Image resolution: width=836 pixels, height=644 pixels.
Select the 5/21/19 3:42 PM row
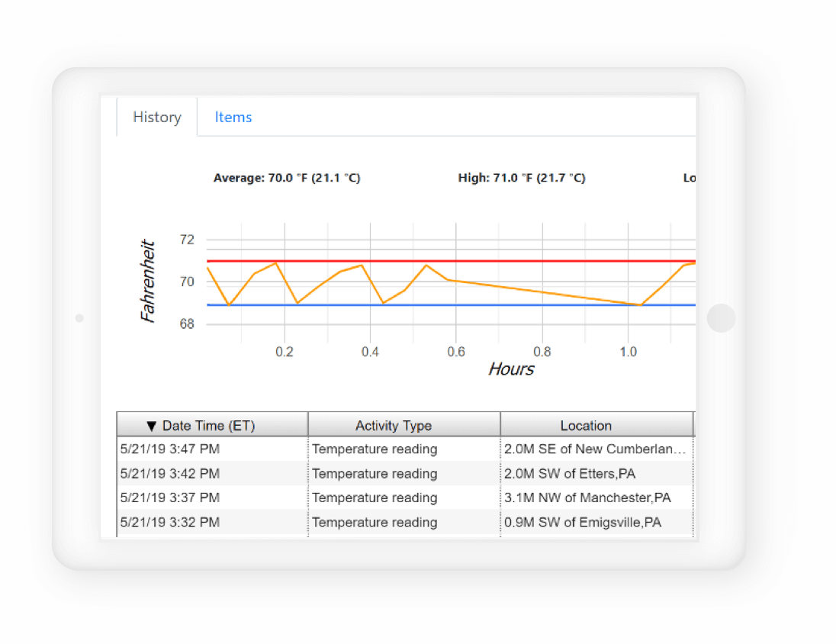pyautogui.click(x=405, y=473)
